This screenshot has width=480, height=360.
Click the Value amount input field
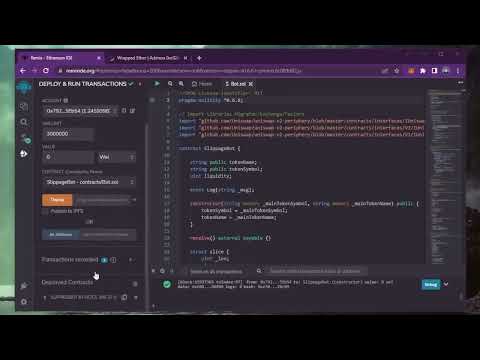tap(68, 157)
